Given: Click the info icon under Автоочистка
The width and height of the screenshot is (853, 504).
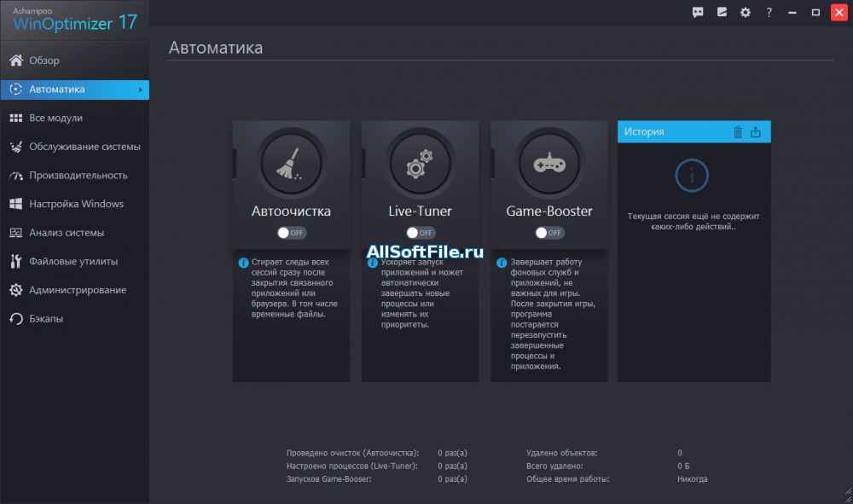Looking at the screenshot, I should pos(243,263).
